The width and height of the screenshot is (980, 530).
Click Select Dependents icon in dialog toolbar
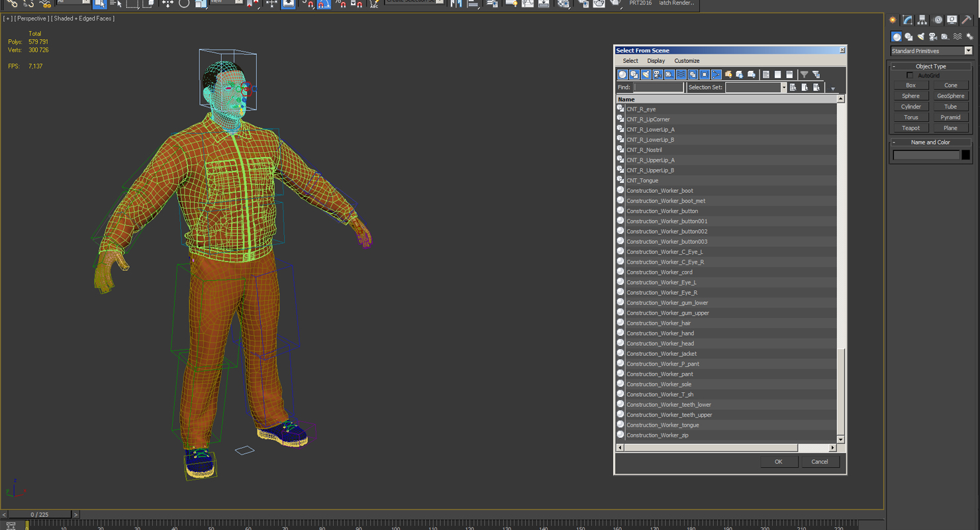pyautogui.click(x=752, y=74)
